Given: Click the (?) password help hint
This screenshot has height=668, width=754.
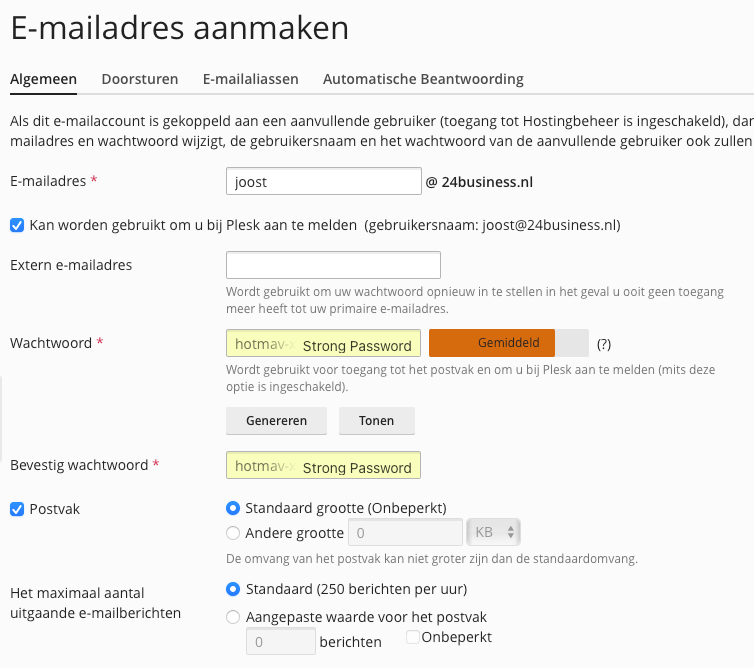Looking at the screenshot, I should [604, 344].
